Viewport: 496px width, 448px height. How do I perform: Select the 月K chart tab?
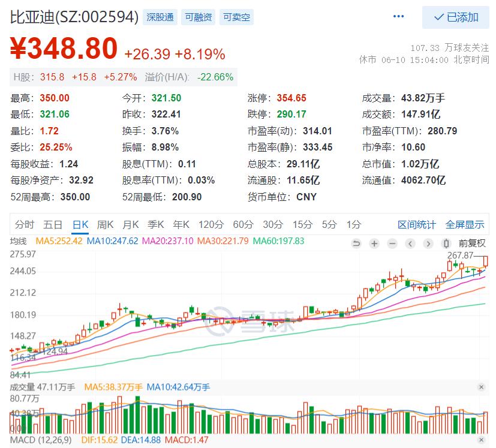pyautogui.click(x=130, y=225)
